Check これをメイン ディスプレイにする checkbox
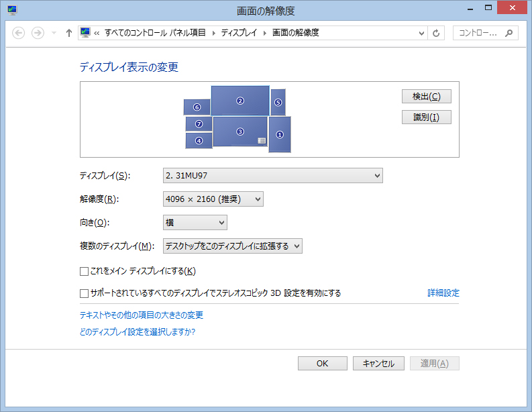Viewport: 532px width, 412px height. tap(84, 271)
